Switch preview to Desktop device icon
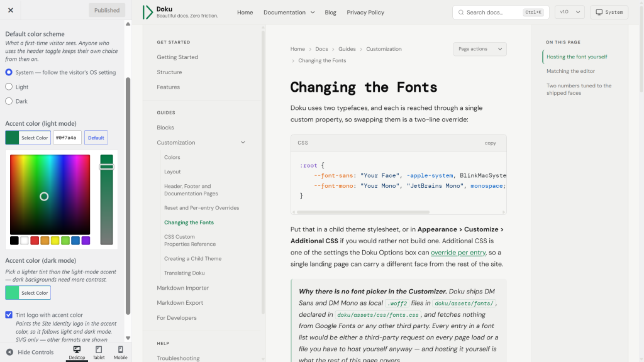Image resolution: width=644 pixels, height=362 pixels. click(x=77, y=349)
